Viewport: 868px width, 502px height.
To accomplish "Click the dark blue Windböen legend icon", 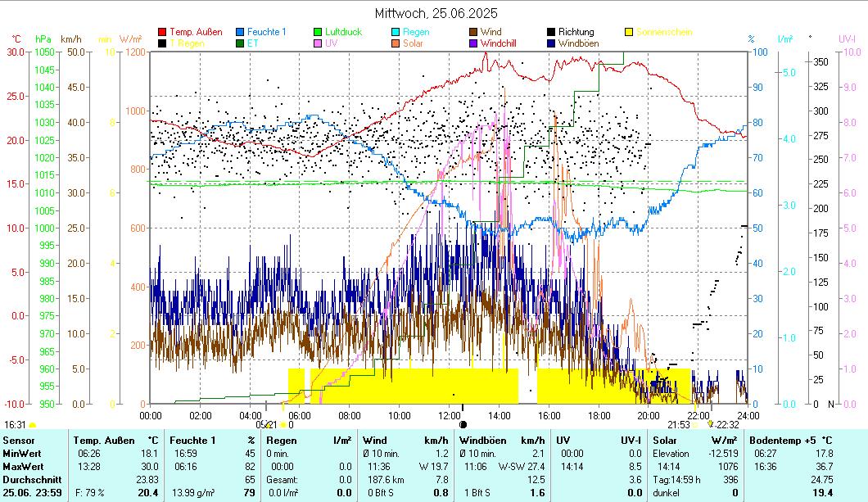I will click(x=551, y=43).
